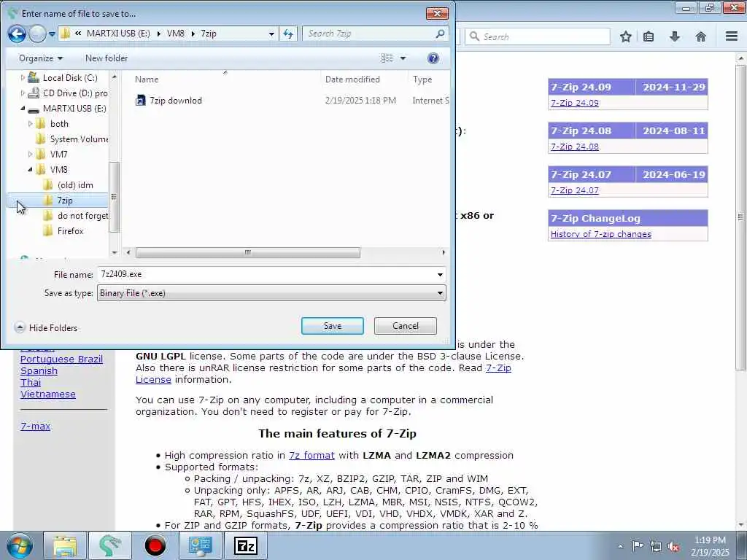
Task: Click the browser Search box
Action: [x=538, y=36]
